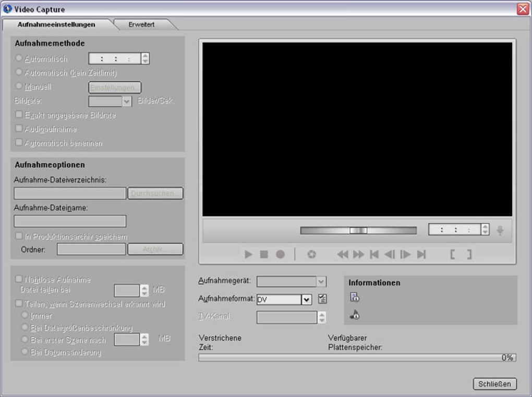Check In Produktionsarchiv speichern
532x397 pixels.
[x=18, y=235]
